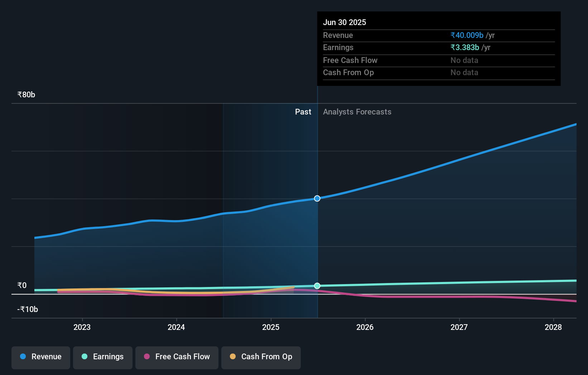Image resolution: width=588 pixels, height=375 pixels.
Task: Select the blue Revenue legend dot
Action: click(x=22, y=356)
